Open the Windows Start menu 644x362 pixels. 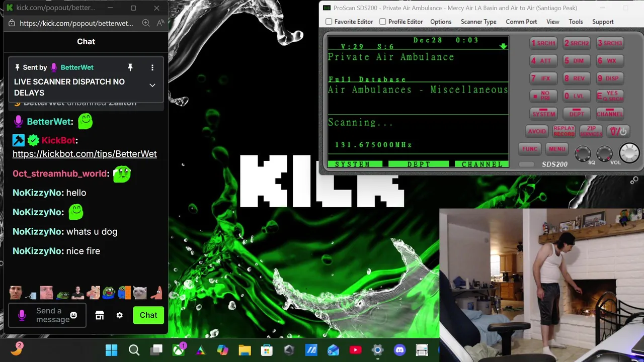click(x=112, y=350)
